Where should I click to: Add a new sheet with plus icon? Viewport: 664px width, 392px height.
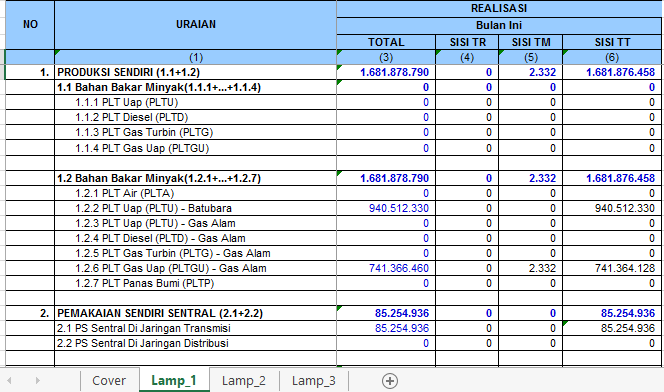(x=390, y=381)
